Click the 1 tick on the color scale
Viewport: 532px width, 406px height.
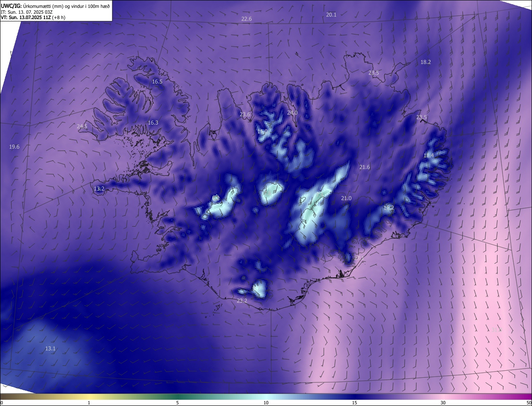pyautogui.click(x=89, y=403)
